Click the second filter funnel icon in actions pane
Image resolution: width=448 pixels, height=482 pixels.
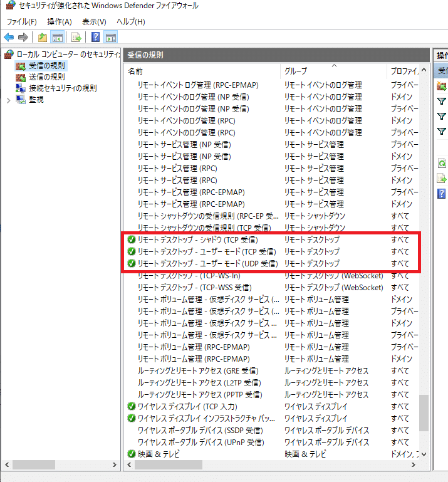[442, 116]
